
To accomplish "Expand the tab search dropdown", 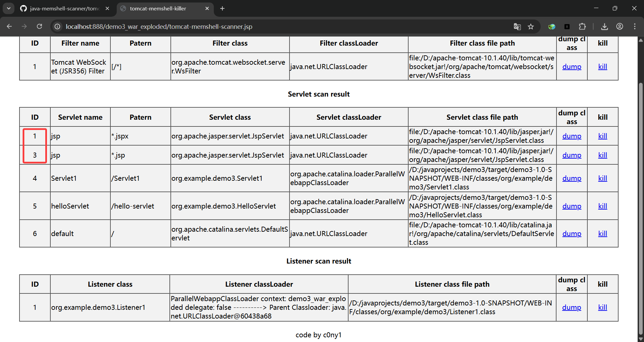I will pyautogui.click(x=9, y=8).
